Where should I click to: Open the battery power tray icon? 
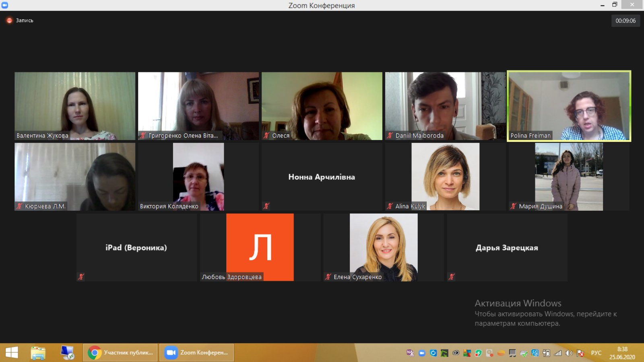click(x=546, y=353)
